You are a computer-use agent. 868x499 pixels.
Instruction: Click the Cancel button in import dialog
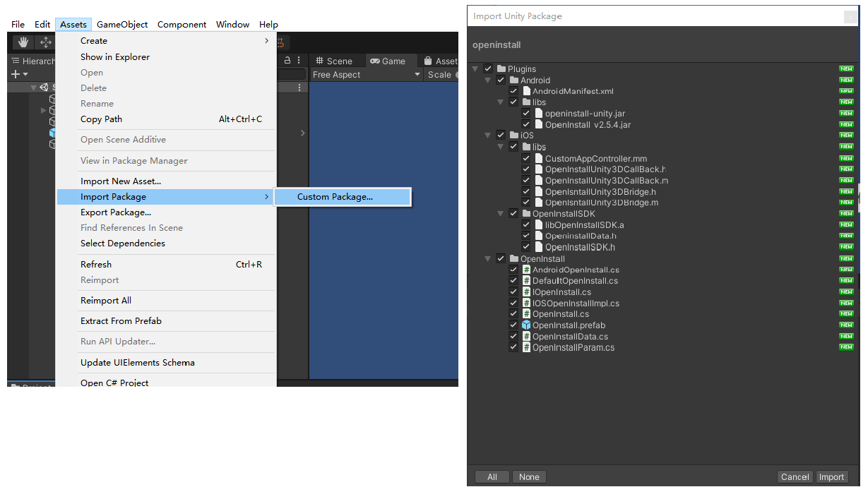[x=795, y=477]
